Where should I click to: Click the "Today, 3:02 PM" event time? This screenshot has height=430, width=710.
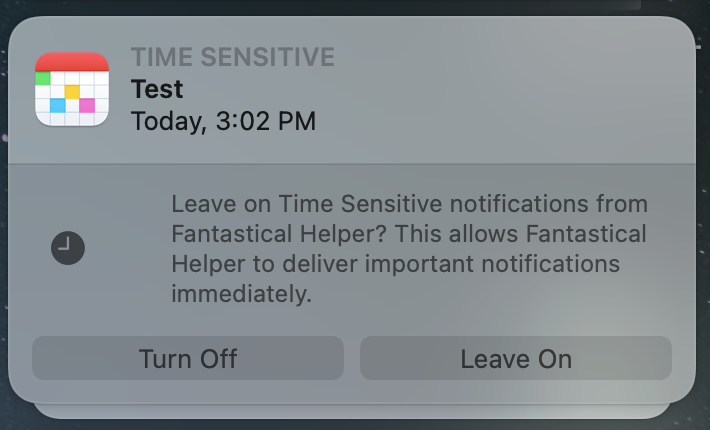click(x=223, y=122)
